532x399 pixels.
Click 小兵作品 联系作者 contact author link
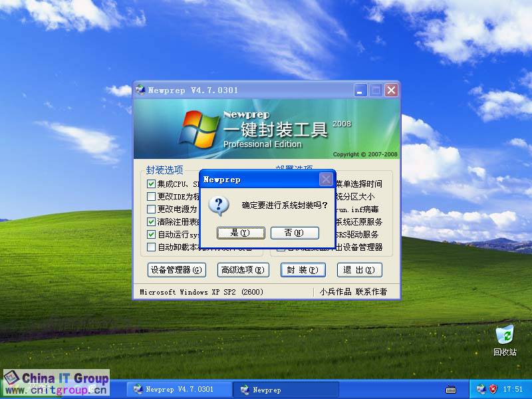tap(353, 292)
